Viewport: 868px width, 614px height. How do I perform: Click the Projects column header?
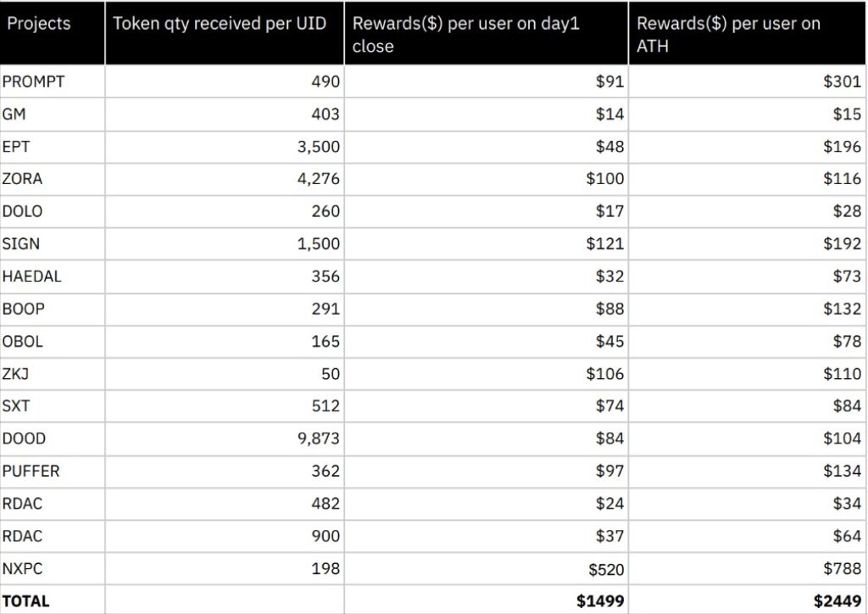pos(39,24)
